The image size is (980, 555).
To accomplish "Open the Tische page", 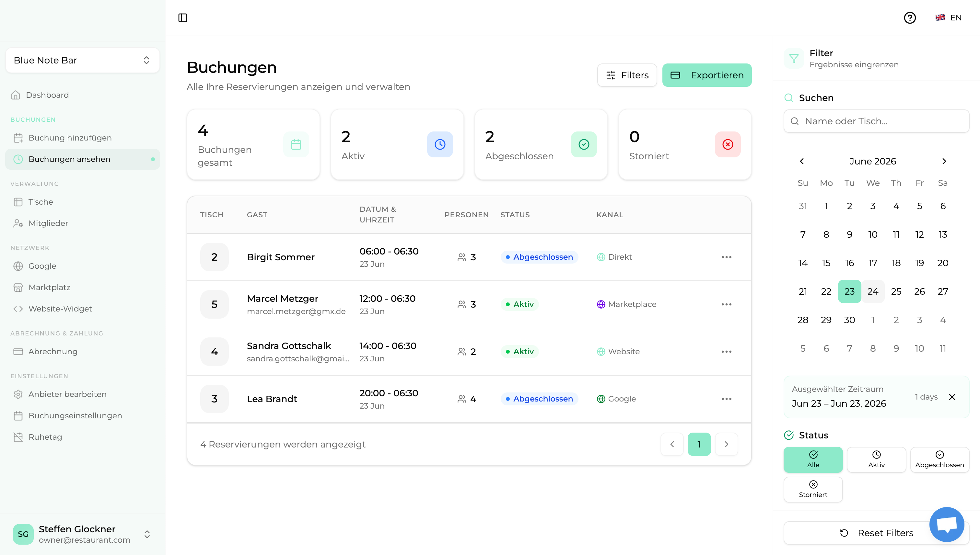I will tap(82, 202).
